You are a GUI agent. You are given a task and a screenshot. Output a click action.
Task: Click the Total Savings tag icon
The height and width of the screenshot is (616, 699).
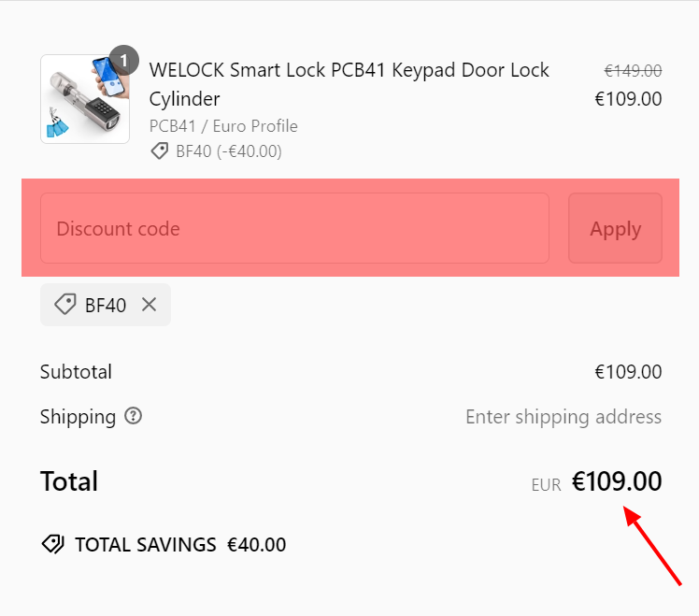52,545
